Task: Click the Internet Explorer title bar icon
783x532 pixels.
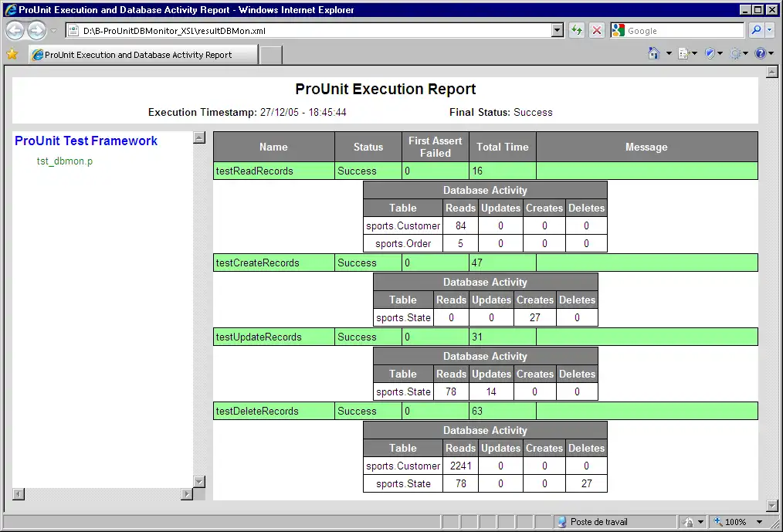Action: [x=11, y=9]
